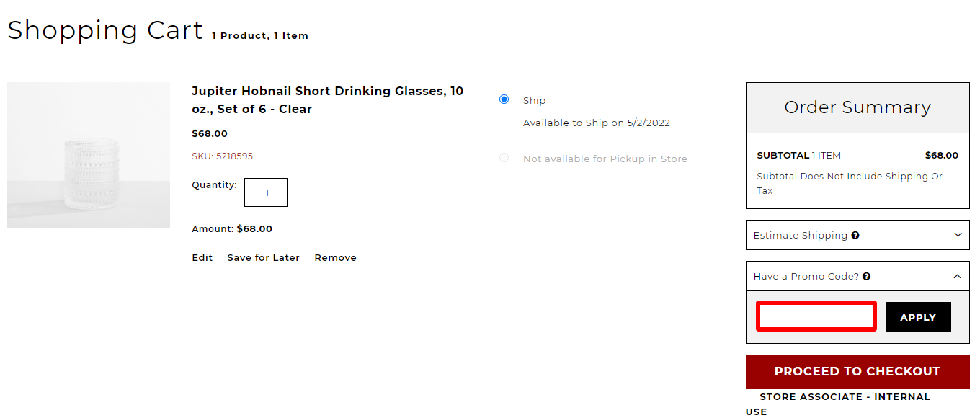The height and width of the screenshot is (418, 980).
Task: Click the Estimate Shipping help question-mark icon
Action: coord(855,236)
